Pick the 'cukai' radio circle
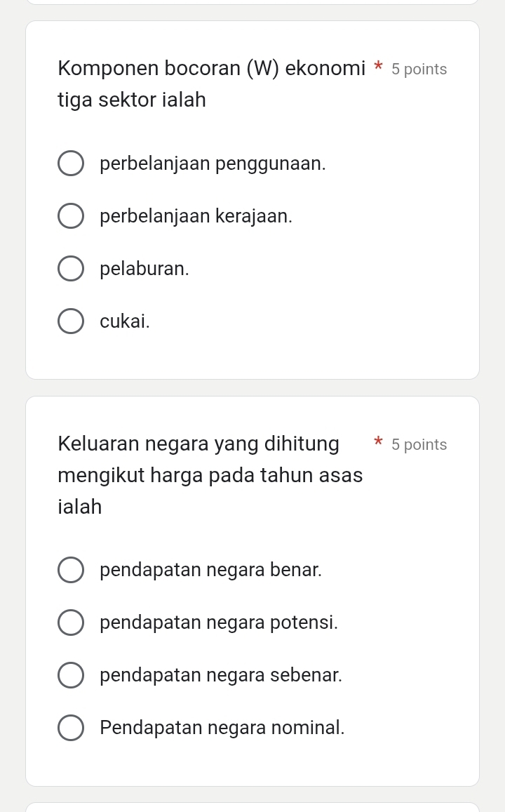Image resolution: width=505 pixels, height=812 pixels. coord(70,321)
